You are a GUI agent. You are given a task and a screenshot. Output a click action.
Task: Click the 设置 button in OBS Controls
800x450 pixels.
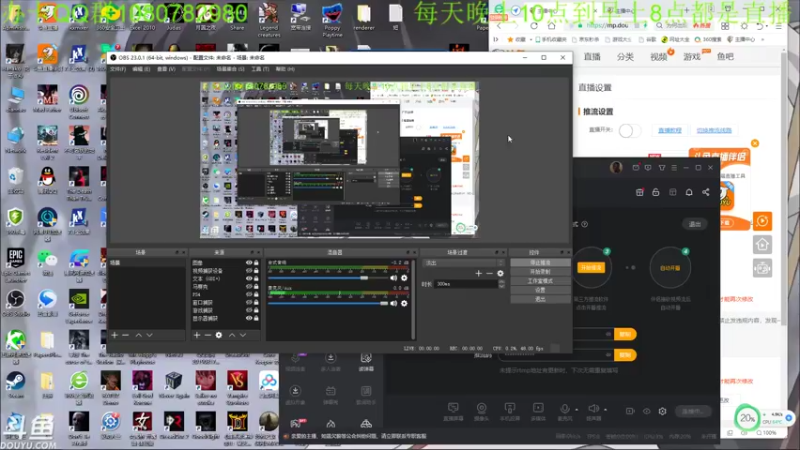tap(540, 290)
